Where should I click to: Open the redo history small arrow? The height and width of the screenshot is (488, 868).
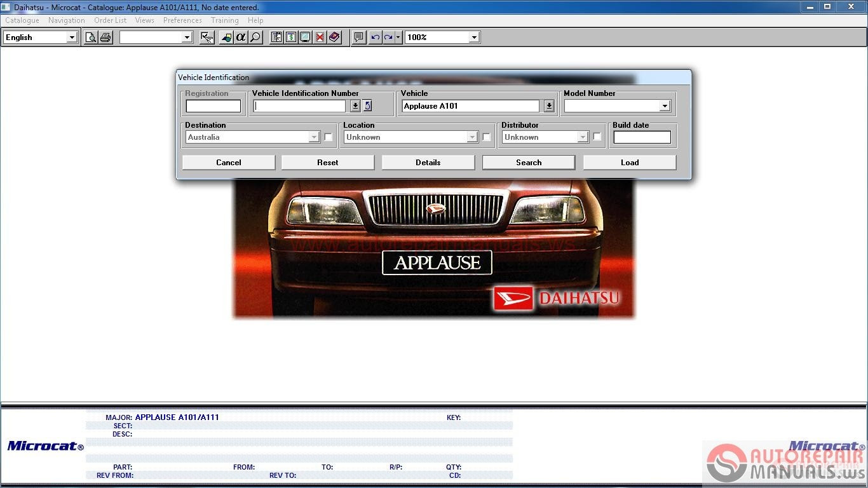(x=398, y=37)
